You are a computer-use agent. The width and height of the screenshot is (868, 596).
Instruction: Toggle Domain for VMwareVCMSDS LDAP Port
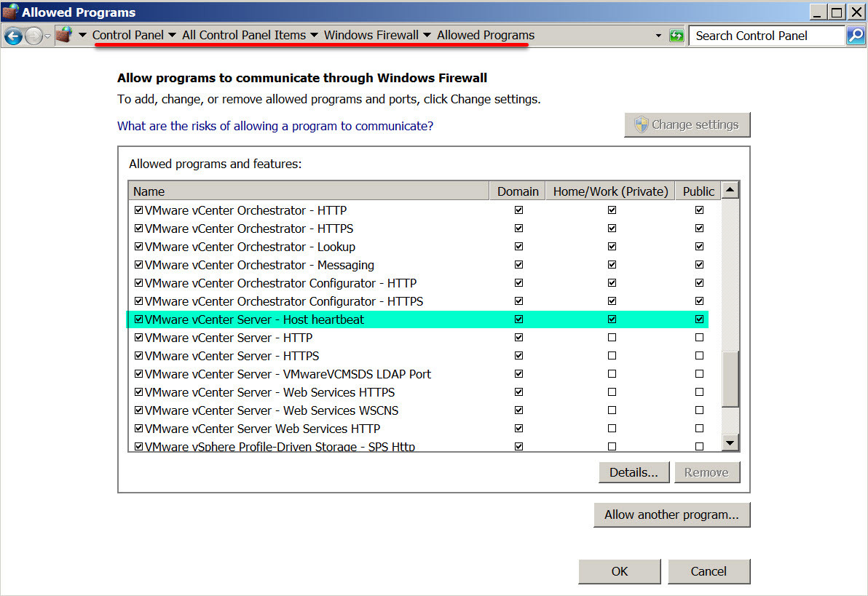click(x=518, y=373)
